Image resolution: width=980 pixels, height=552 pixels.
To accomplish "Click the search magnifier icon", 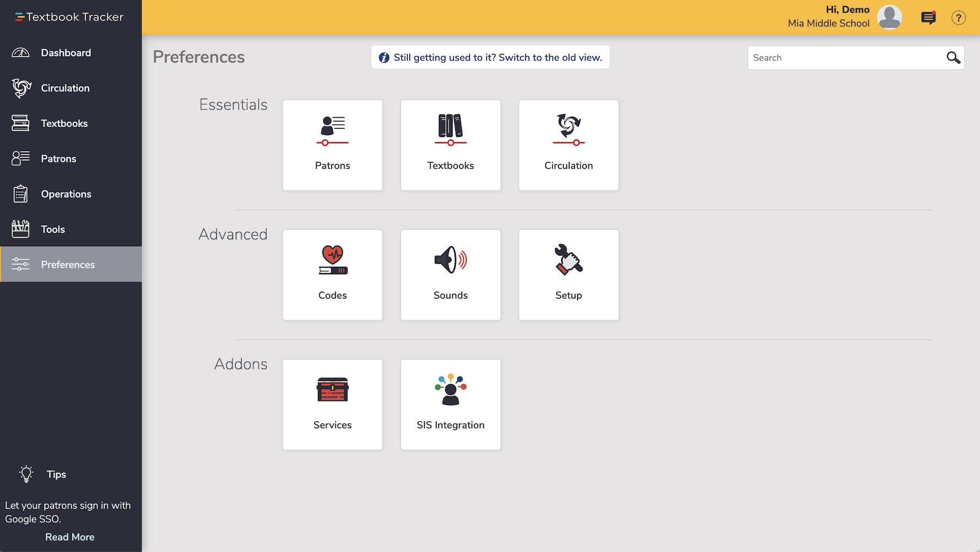I will (953, 58).
